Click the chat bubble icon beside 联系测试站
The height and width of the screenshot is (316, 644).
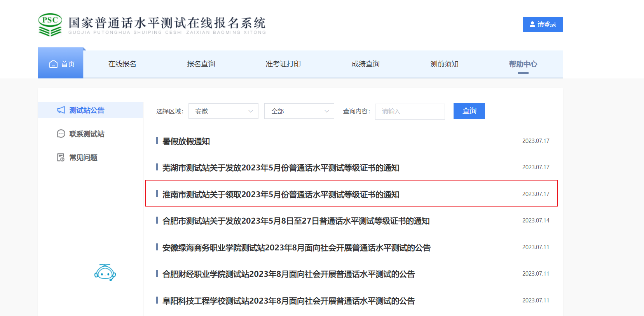tap(61, 134)
